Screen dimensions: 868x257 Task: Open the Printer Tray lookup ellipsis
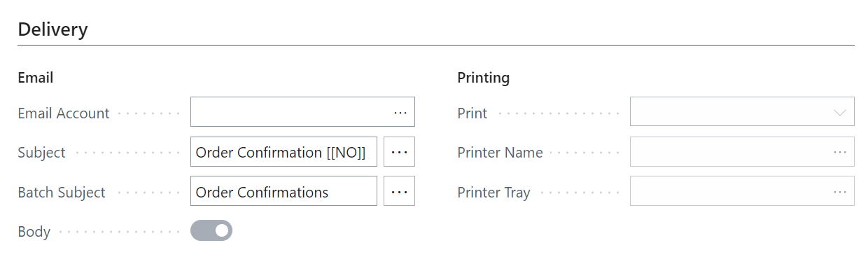pyautogui.click(x=840, y=191)
